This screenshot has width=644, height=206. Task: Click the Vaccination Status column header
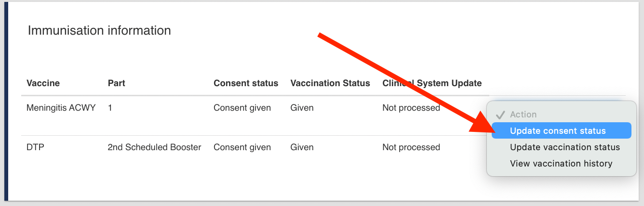click(330, 83)
